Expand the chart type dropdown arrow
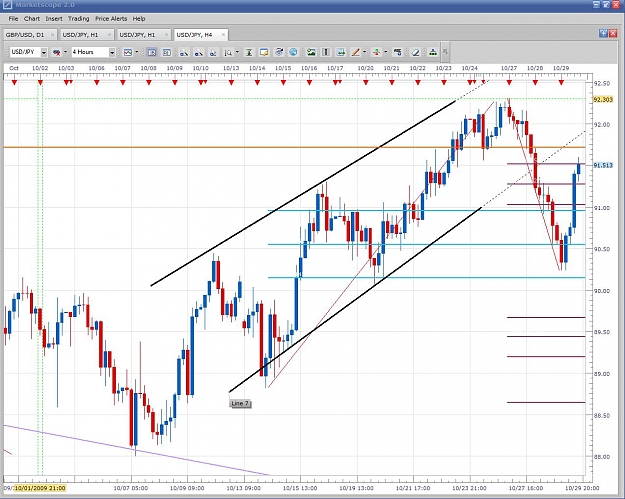Screen dimensions: 625x499 click(137, 52)
